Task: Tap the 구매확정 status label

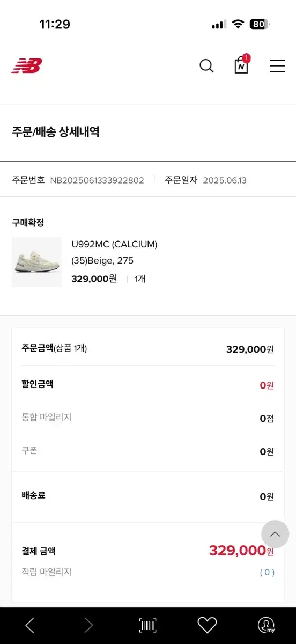Action: 28,223
